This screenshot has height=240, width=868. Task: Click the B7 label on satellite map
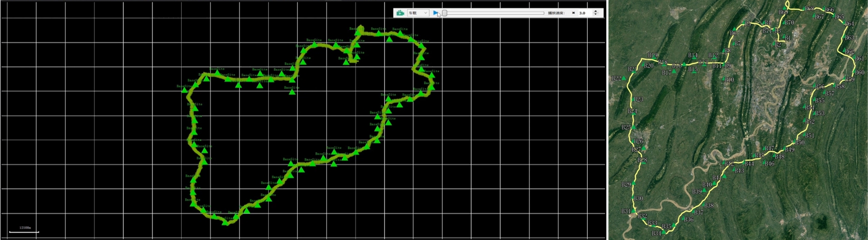(737, 43)
